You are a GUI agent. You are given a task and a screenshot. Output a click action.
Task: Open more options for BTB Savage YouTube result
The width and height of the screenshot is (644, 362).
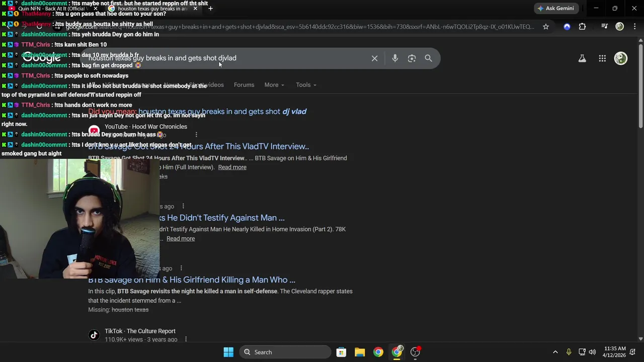click(x=196, y=135)
